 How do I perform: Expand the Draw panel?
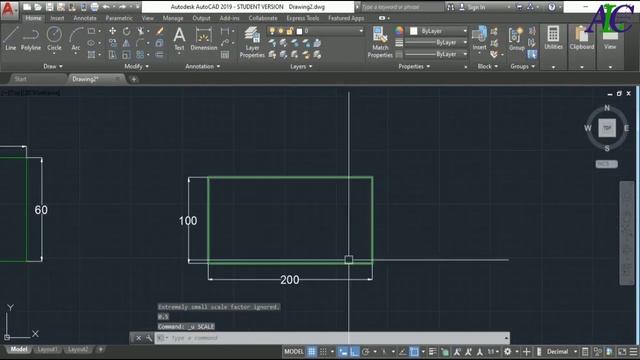(x=53, y=66)
